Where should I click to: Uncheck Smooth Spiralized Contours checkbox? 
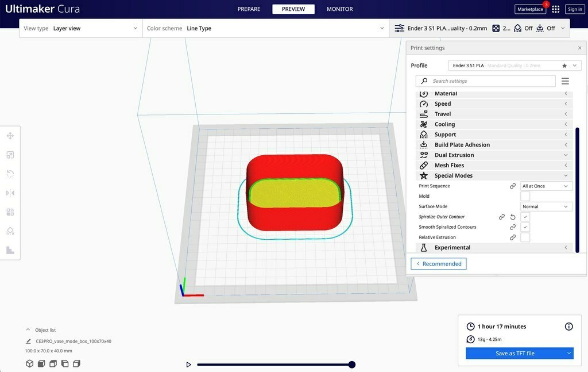tap(525, 227)
